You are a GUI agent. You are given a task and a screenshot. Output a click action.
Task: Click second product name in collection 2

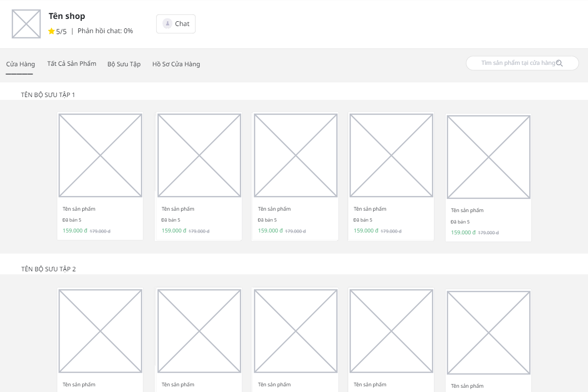178,384
